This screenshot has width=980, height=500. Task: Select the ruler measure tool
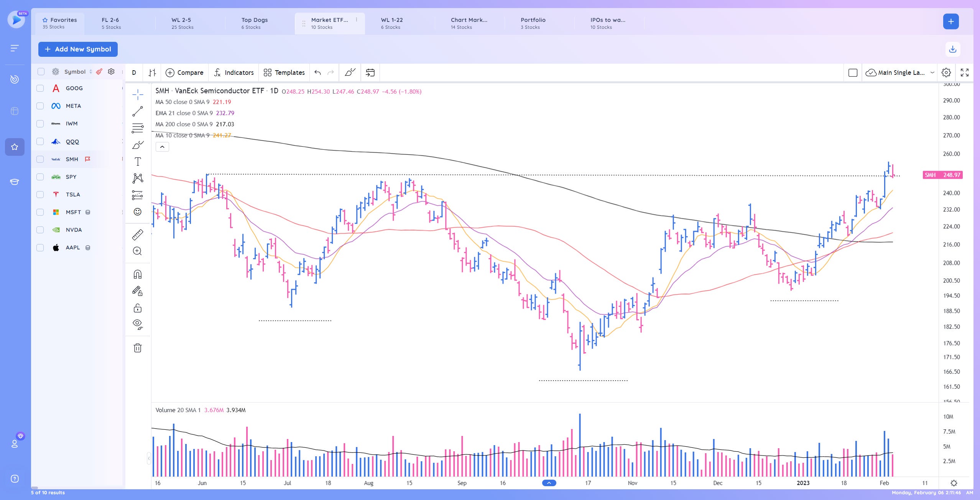click(138, 234)
